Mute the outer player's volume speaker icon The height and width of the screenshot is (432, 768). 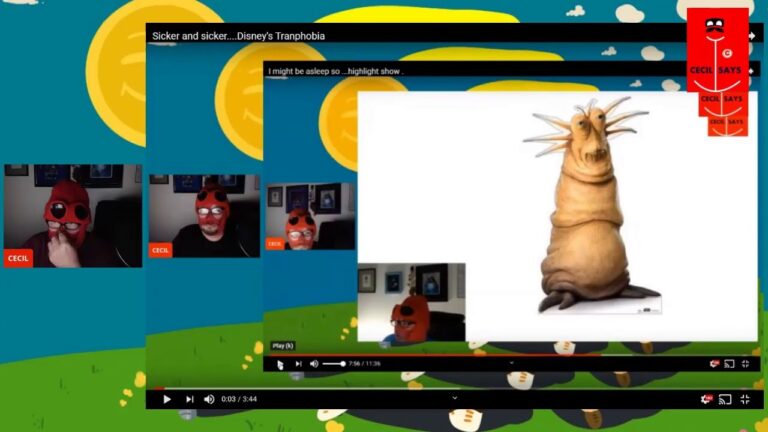click(209, 399)
